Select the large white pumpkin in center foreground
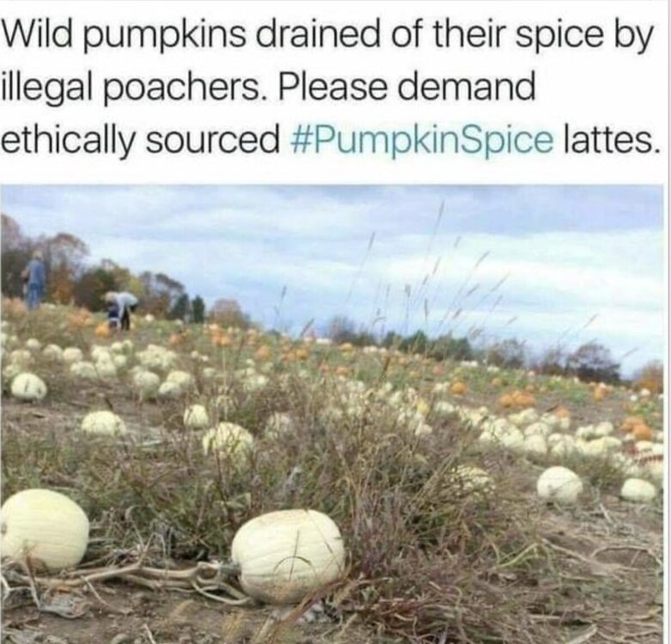The height and width of the screenshot is (644, 671). 288,555
